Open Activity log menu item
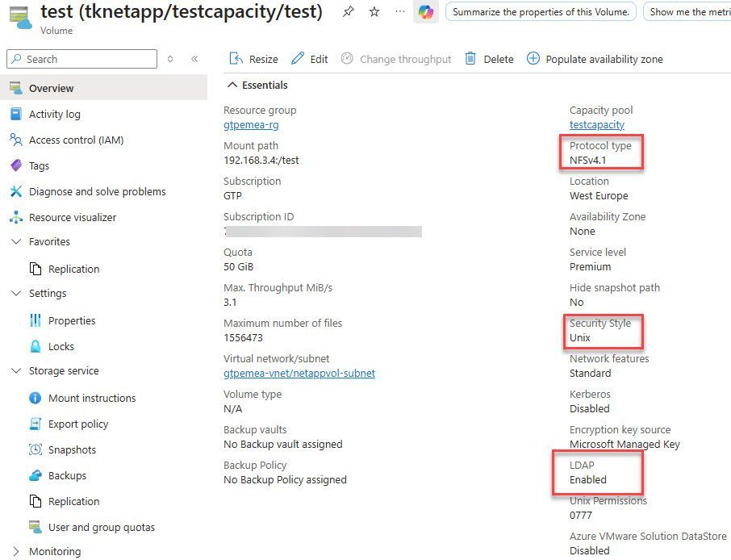This screenshot has height=560, width=731. pyautogui.click(x=55, y=114)
